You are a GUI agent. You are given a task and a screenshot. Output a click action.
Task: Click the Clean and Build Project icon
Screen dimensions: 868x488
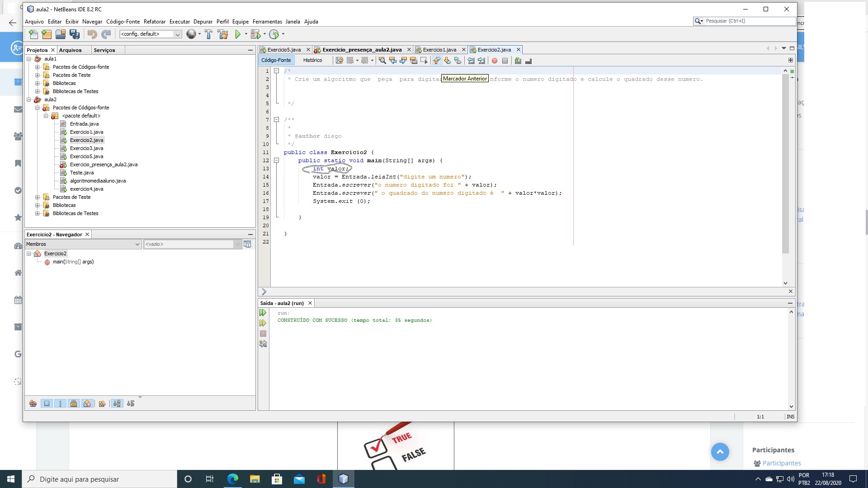click(x=223, y=34)
